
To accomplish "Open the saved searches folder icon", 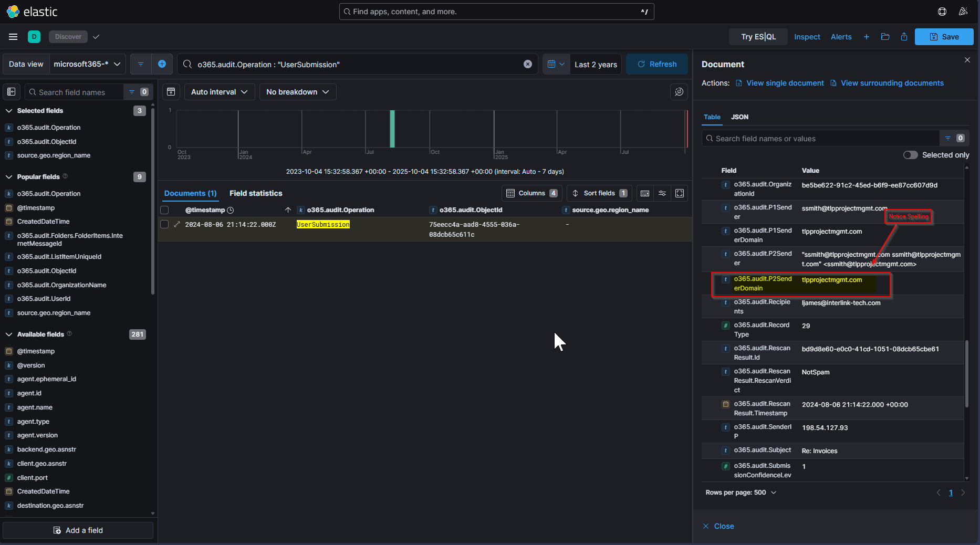I will [x=885, y=37].
